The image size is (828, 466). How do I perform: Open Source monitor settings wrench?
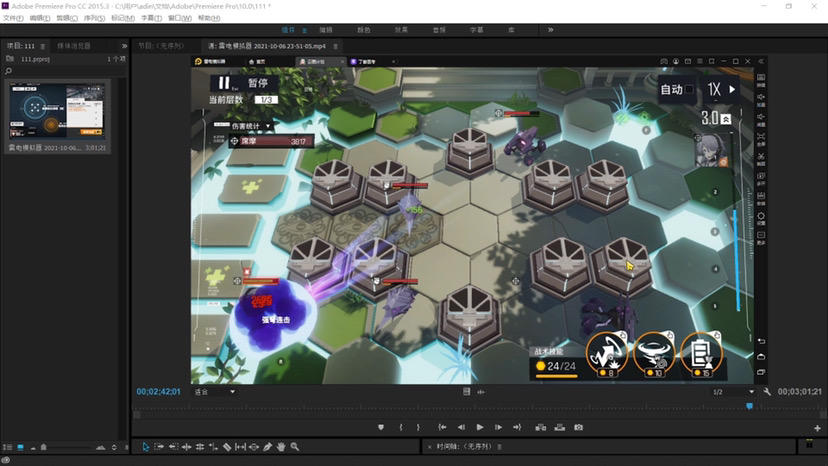(767, 392)
